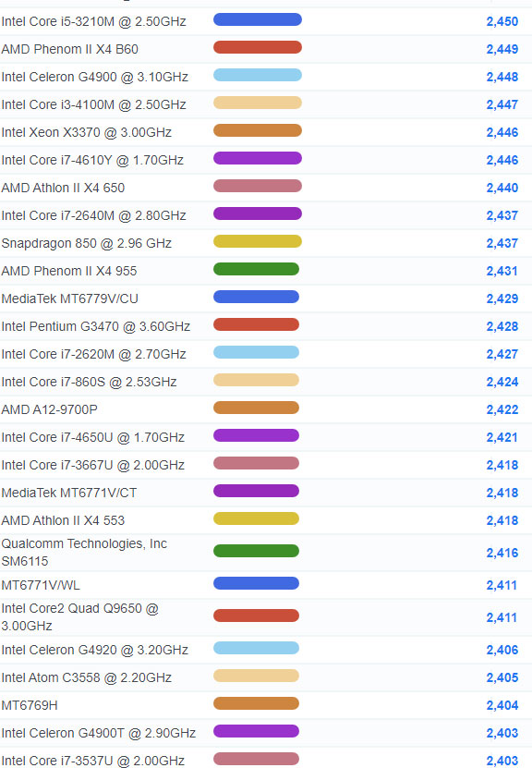Image resolution: width=532 pixels, height=768 pixels.
Task: Click purple bar for Celeron G4900T
Action: (x=256, y=731)
